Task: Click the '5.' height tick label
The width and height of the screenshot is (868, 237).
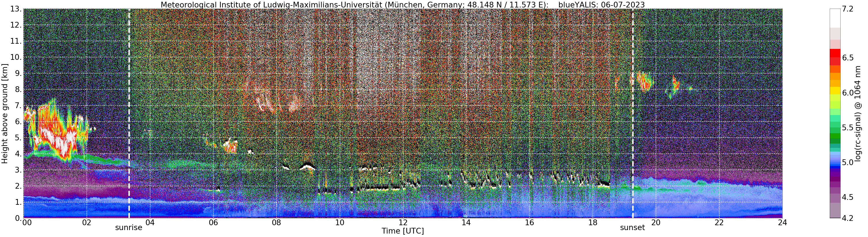Action: (18, 138)
